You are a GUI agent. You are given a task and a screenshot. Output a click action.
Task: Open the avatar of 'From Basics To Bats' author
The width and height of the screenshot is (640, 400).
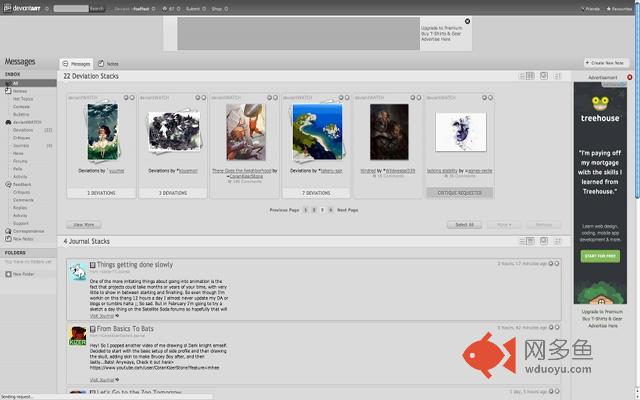click(77, 336)
